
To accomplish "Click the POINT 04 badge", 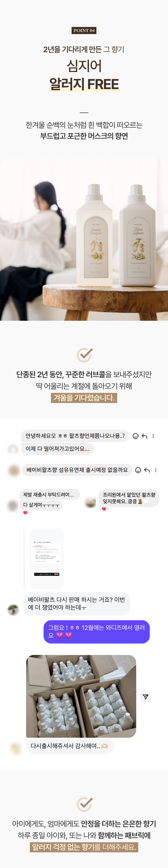I will coord(84,30).
